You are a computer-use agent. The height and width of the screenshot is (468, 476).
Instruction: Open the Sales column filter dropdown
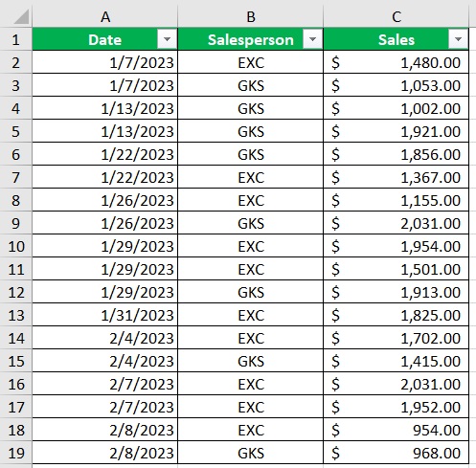(458, 39)
